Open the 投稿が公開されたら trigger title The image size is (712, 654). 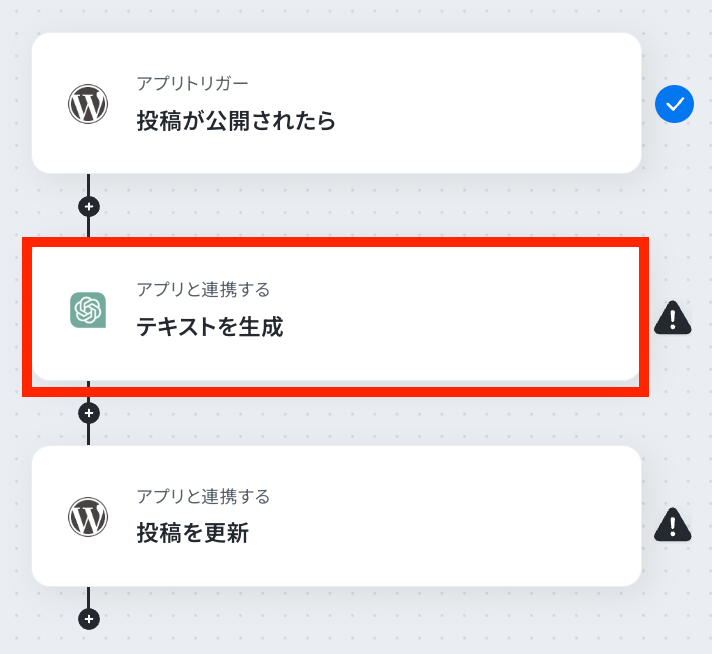point(236,121)
